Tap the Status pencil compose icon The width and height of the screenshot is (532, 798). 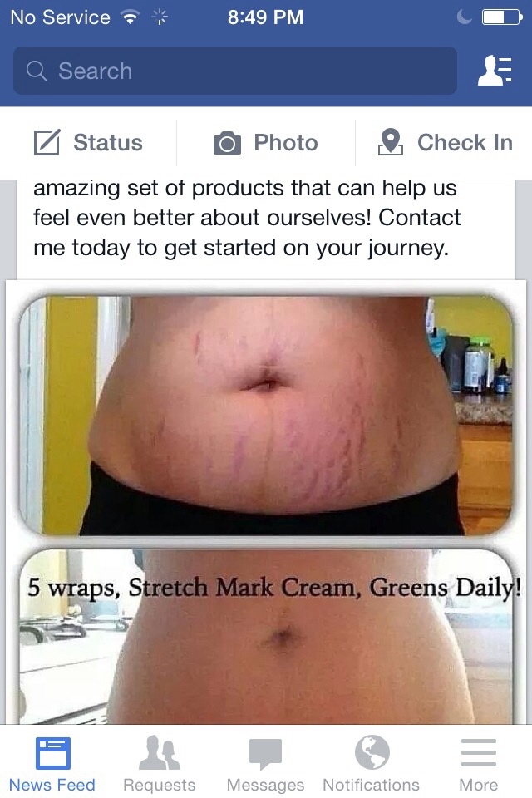(x=47, y=142)
